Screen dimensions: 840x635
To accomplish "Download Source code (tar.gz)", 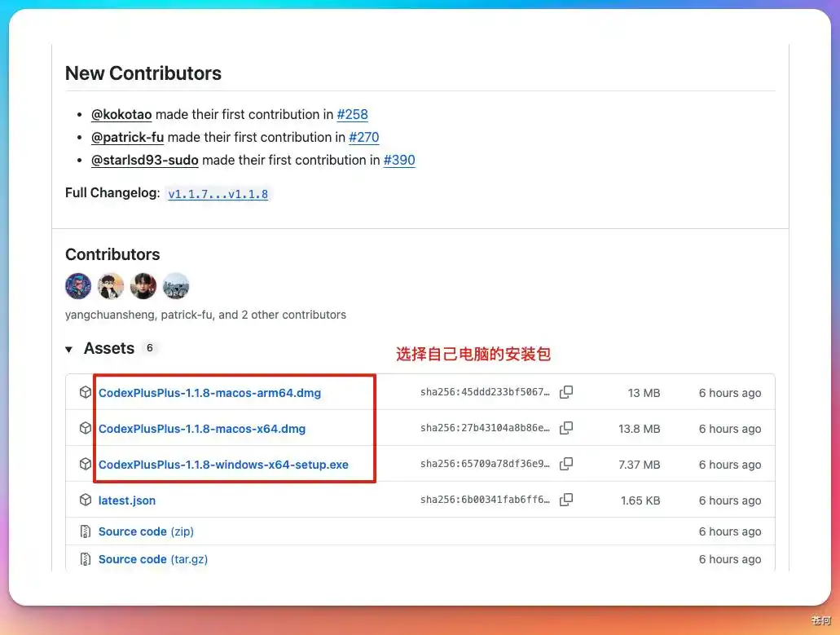I will point(153,559).
